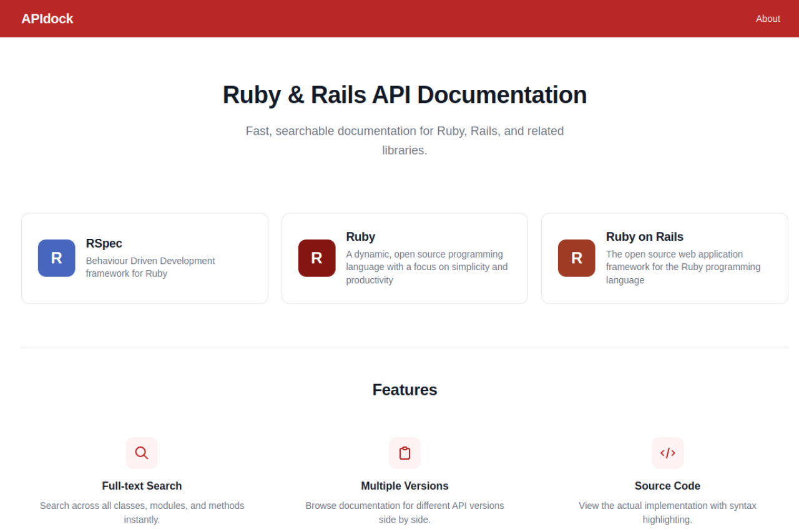Open the RSpec title link
The image size is (799, 532).
[104, 243]
